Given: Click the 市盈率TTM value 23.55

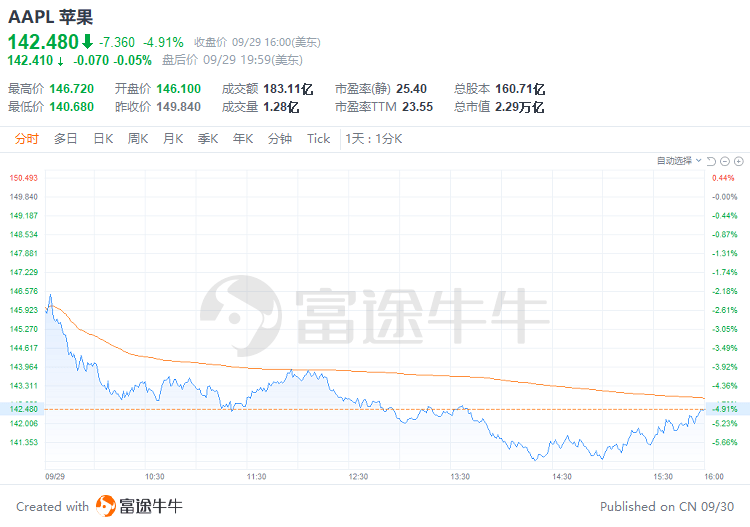Looking at the screenshot, I should (418, 107).
